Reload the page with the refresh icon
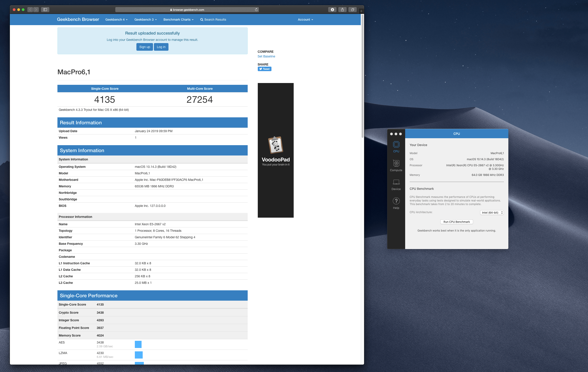588x372 pixels. pyautogui.click(x=256, y=9)
